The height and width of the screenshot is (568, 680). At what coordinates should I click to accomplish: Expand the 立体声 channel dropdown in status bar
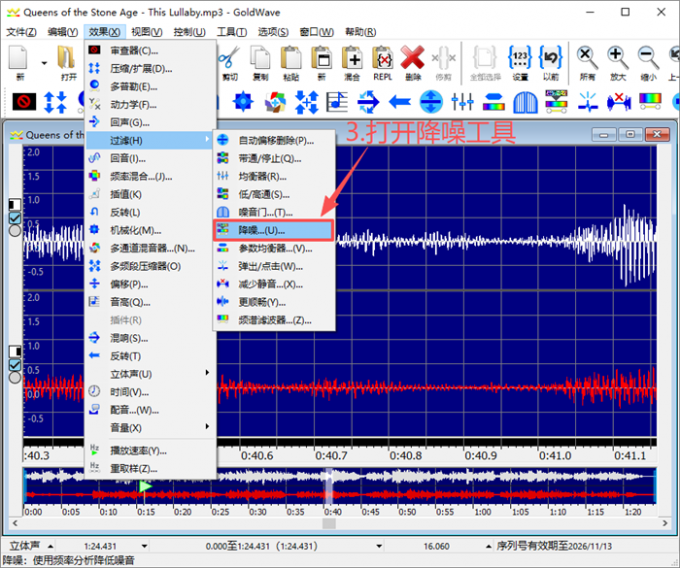point(50,546)
